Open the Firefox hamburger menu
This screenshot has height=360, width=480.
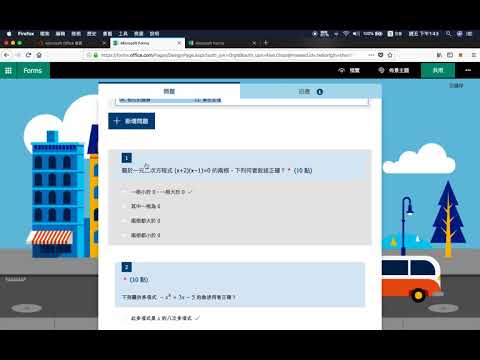(x=474, y=55)
